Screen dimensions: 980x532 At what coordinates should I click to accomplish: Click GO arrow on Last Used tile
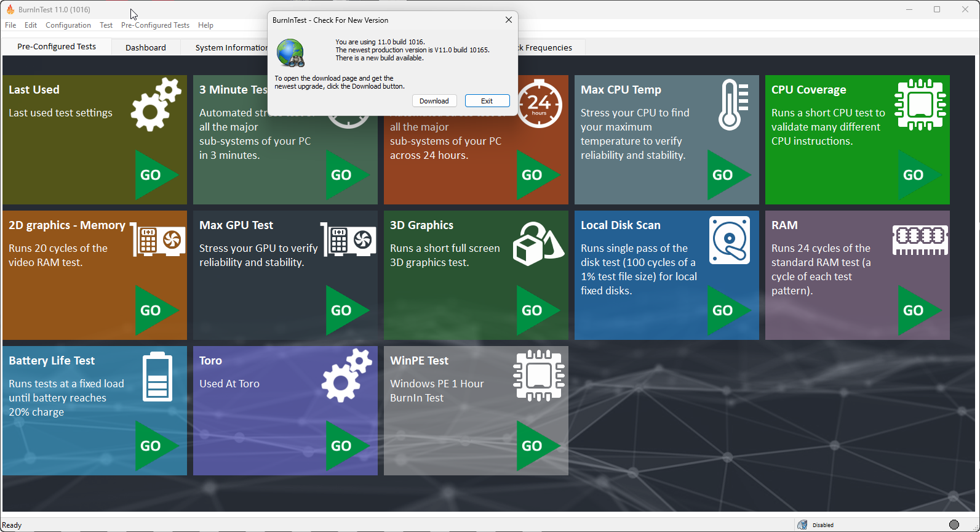157,175
